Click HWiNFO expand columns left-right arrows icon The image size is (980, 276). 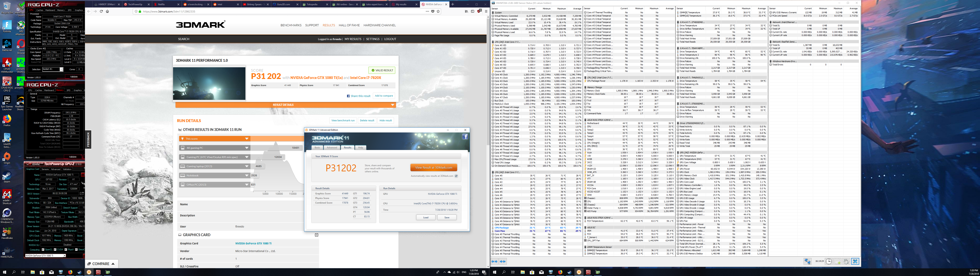point(494,261)
